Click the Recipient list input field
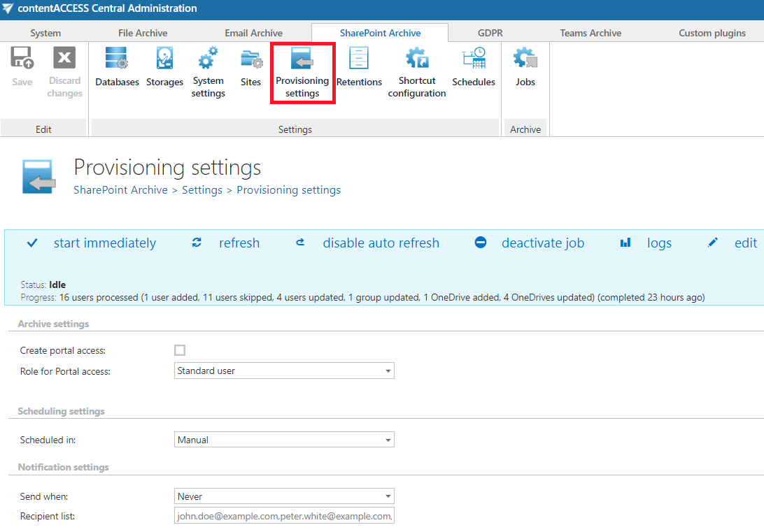Image resolution: width=764 pixels, height=532 pixels. pyautogui.click(x=284, y=516)
